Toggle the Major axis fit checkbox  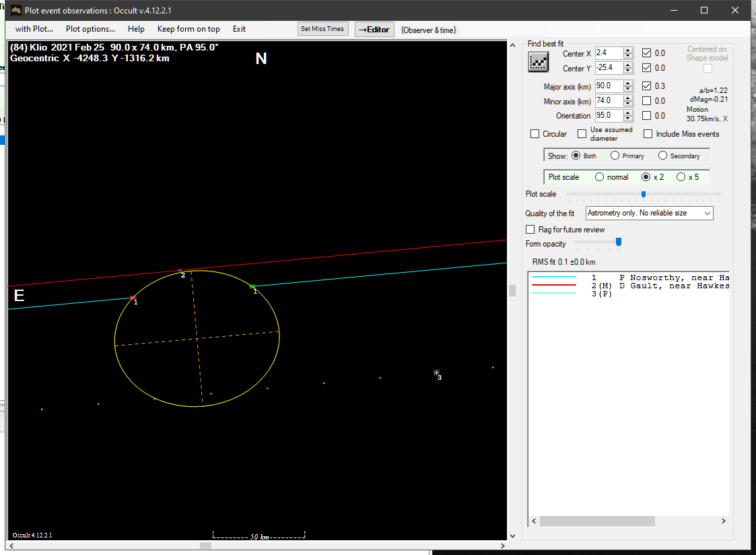pyautogui.click(x=646, y=86)
